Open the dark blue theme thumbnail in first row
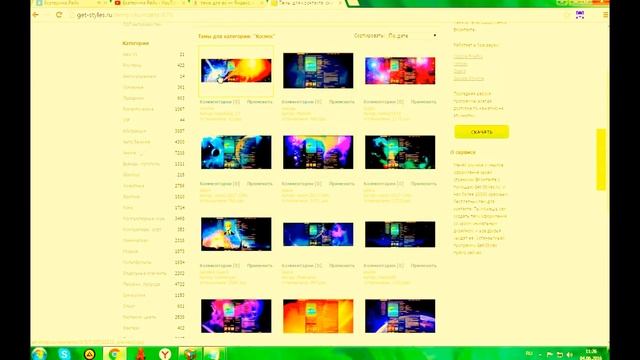This screenshot has width=640, height=360. pos(318,70)
